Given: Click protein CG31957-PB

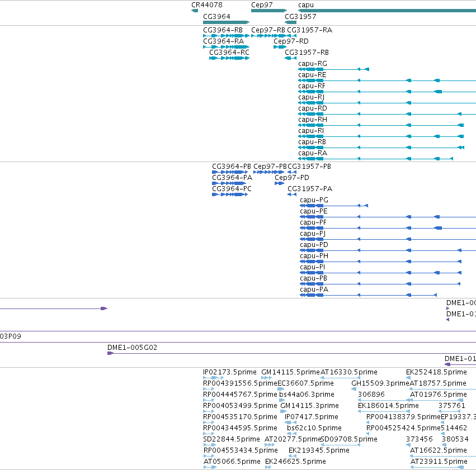Looking at the screenshot, I should (292, 172).
